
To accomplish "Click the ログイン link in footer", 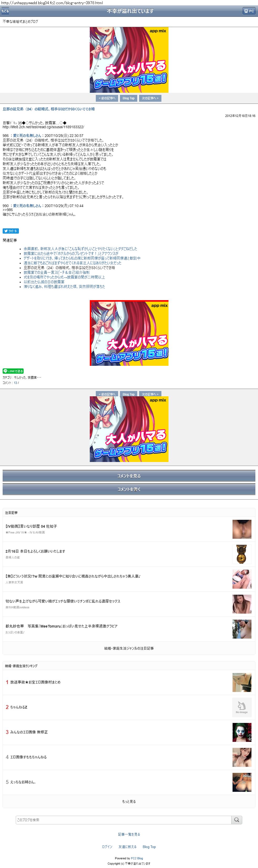I will point(107,847).
